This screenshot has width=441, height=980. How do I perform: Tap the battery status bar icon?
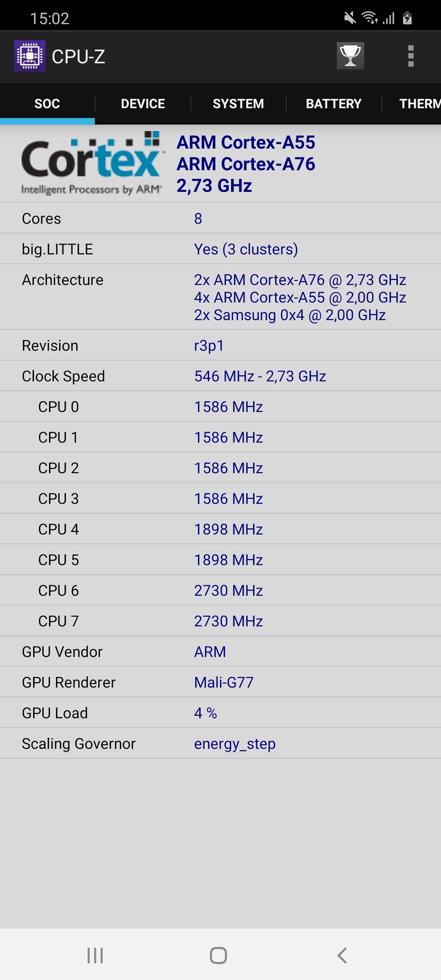pyautogui.click(x=407, y=18)
